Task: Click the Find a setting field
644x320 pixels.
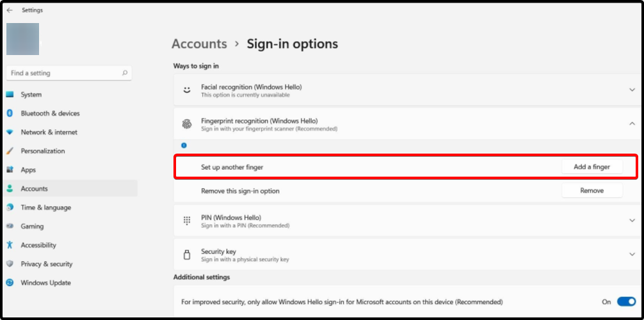Action: click(x=64, y=73)
